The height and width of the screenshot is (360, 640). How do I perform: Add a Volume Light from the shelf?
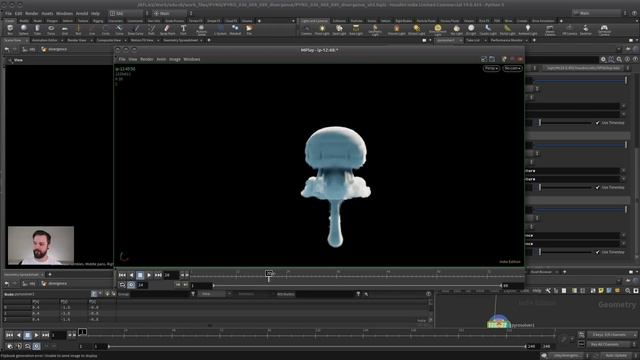click(x=396, y=29)
